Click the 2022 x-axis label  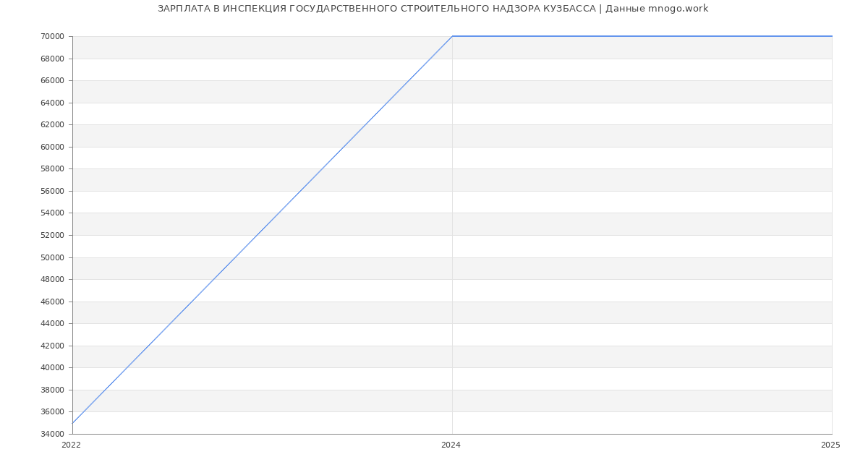point(71,445)
